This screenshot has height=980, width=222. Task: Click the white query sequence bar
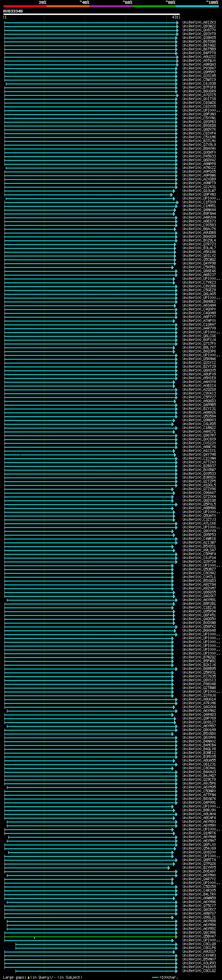(x=92, y=14)
